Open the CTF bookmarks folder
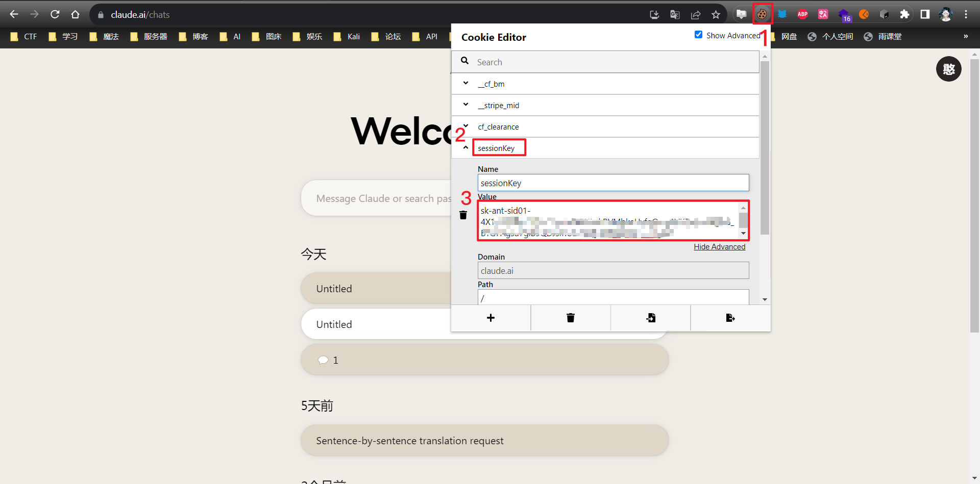The image size is (980, 484). pos(24,37)
